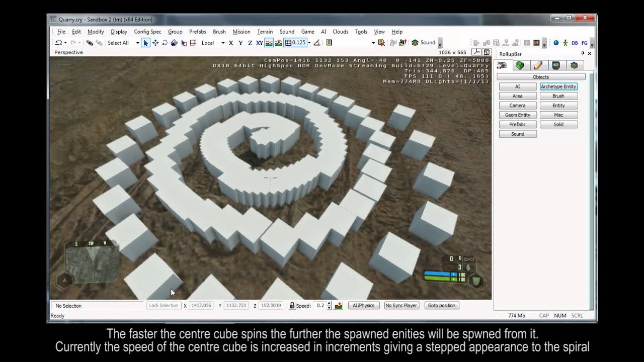Open the Local coordinate system dropdown

pyautogui.click(x=223, y=43)
